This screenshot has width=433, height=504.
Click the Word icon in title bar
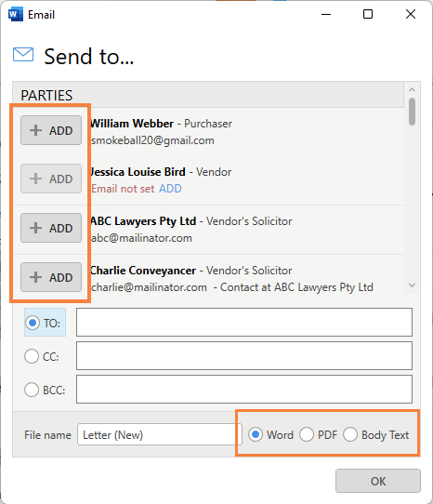(x=16, y=15)
